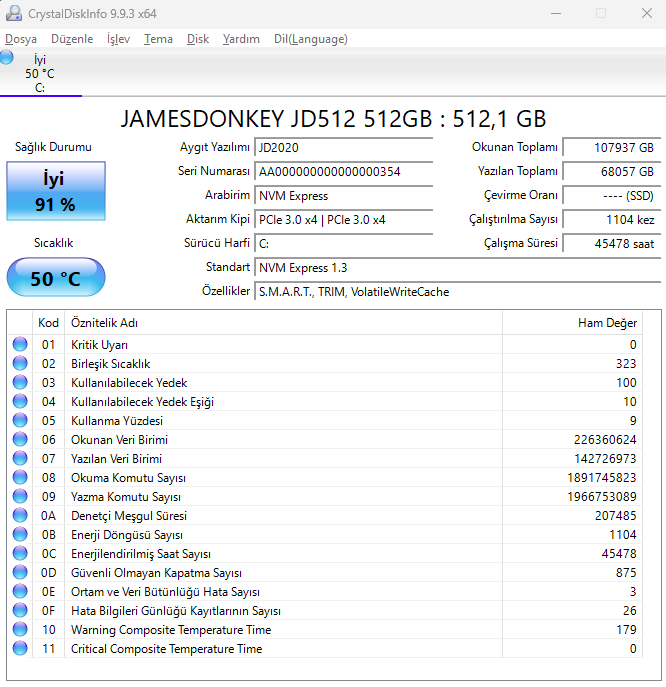Click status orb for Kullanılabilecek Yedek row
This screenshot has height=687, width=666.
pos(20,382)
